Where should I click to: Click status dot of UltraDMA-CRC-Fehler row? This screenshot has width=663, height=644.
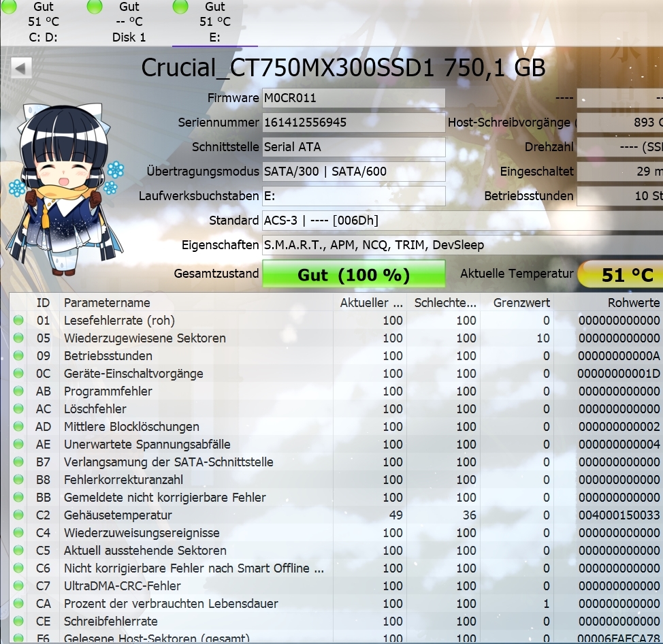pyautogui.click(x=18, y=585)
